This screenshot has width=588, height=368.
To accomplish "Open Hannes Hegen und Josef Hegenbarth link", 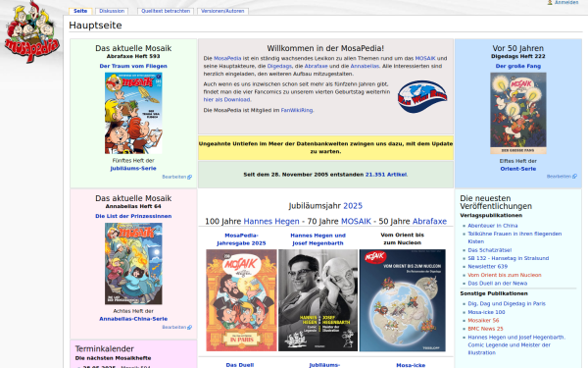I will tap(318, 239).
